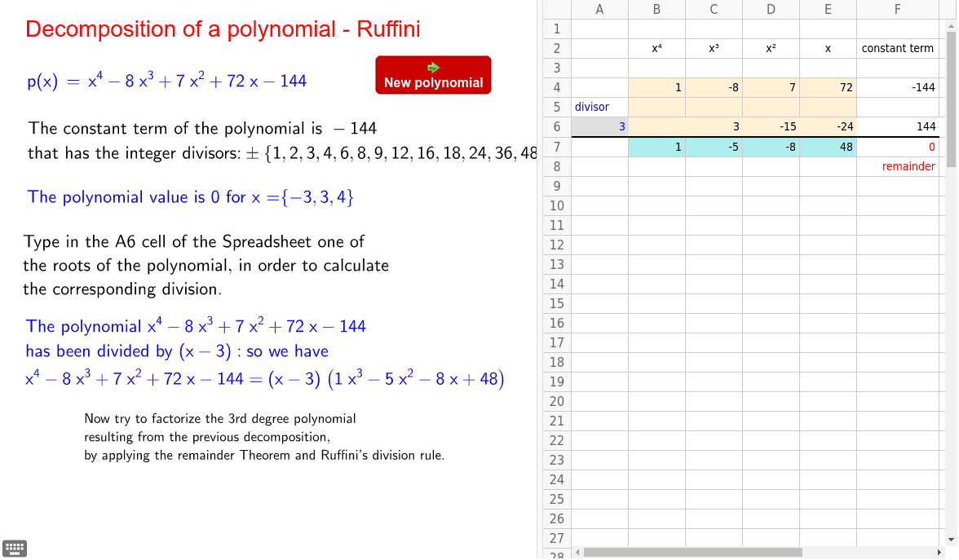This screenshot has width=959, height=560.
Task: Select column D header
Action: click(771, 9)
